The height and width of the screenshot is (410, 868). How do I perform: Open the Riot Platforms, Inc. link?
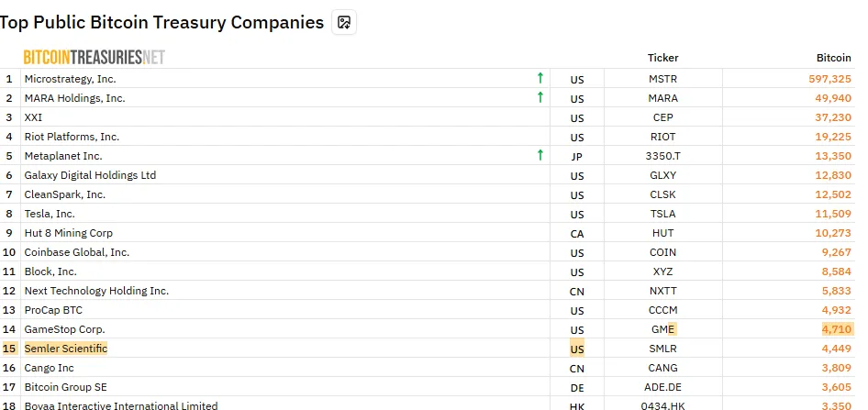72,137
